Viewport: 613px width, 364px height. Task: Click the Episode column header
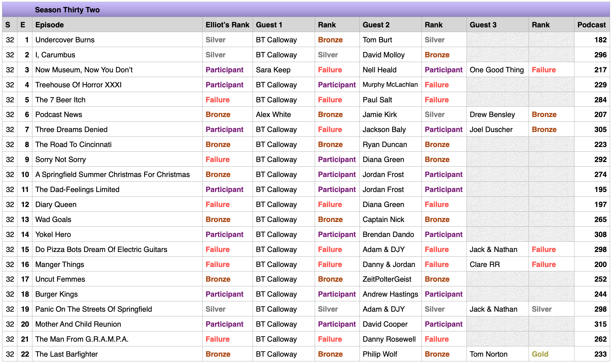point(117,25)
